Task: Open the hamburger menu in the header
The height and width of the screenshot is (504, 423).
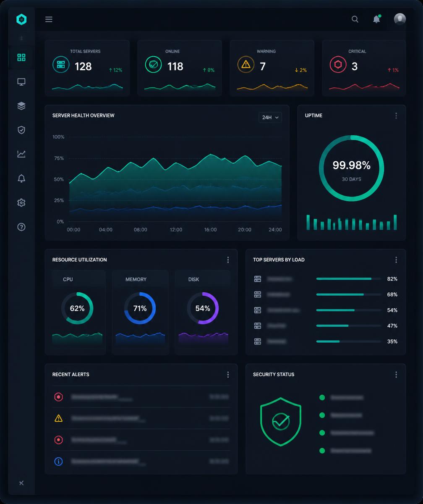Action: [49, 19]
